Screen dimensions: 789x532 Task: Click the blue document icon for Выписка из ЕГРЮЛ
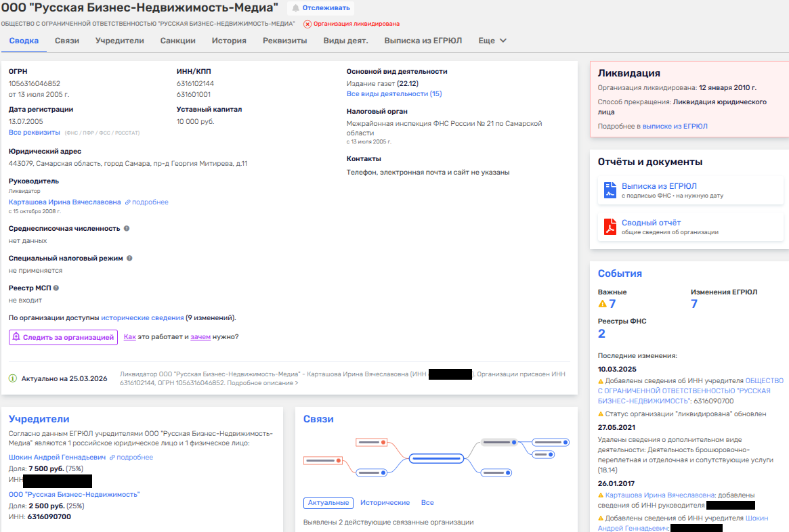610,190
